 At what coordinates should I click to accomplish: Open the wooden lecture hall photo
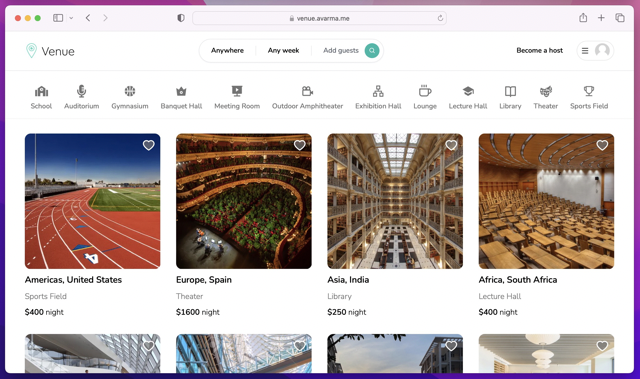click(x=546, y=201)
